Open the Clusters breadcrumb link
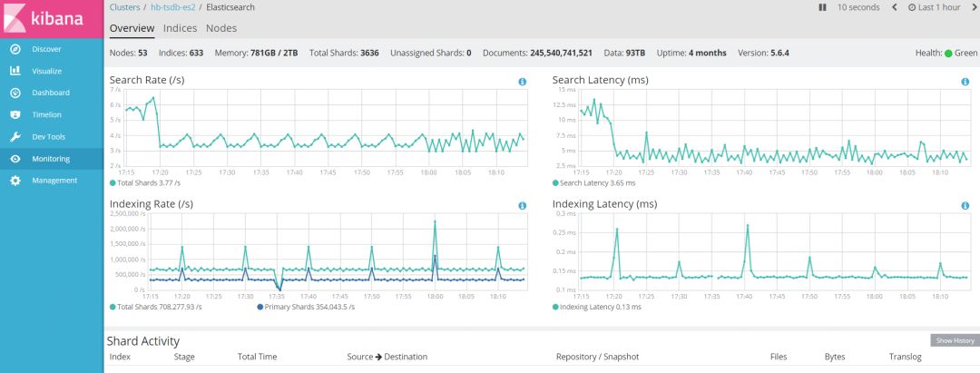This screenshot has width=980, height=373. [x=124, y=7]
